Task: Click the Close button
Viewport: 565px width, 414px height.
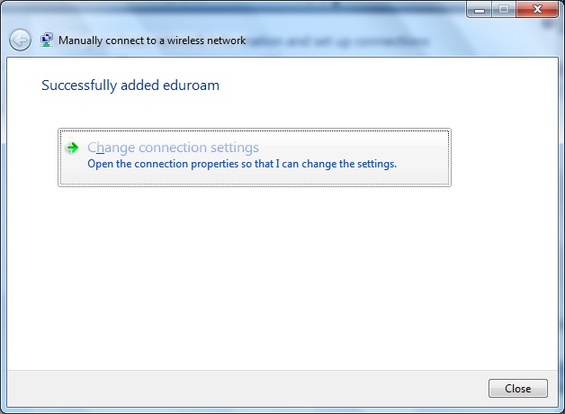Action: [518, 388]
